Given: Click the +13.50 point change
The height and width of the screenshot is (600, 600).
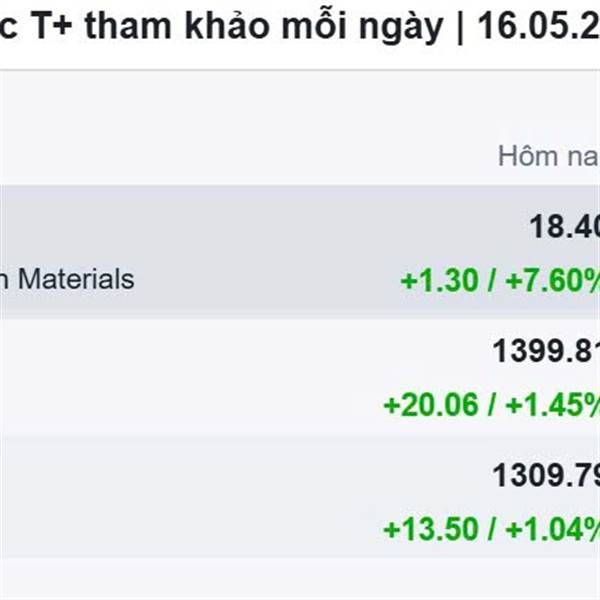Looking at the screenshot, I should [x=431, y=529].
